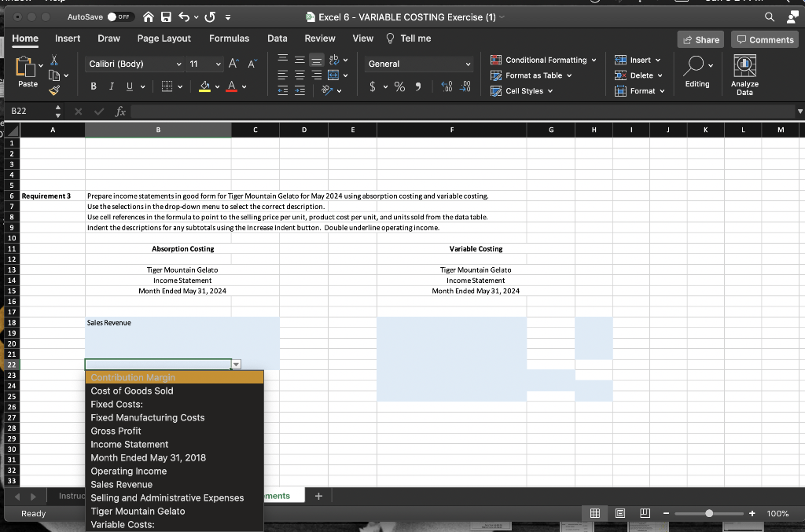The width and height of the screenshot is (805, 532).
Task: Apply Percent style format
Action: coord(399,86)
